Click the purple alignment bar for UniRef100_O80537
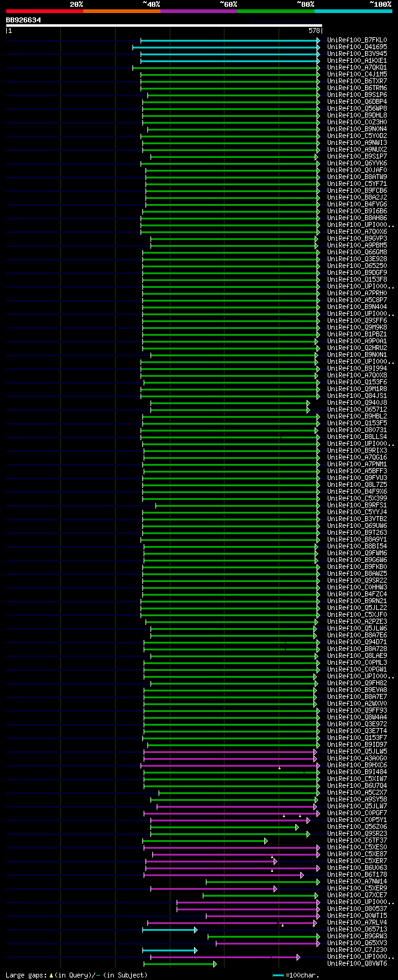This screenshot has height=980, width=398. (248, 909)
